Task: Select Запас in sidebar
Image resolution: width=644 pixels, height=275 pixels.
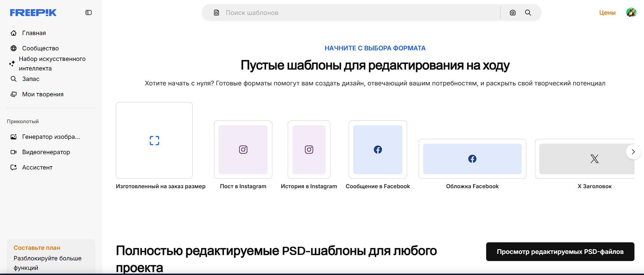Action: [31, 79]
